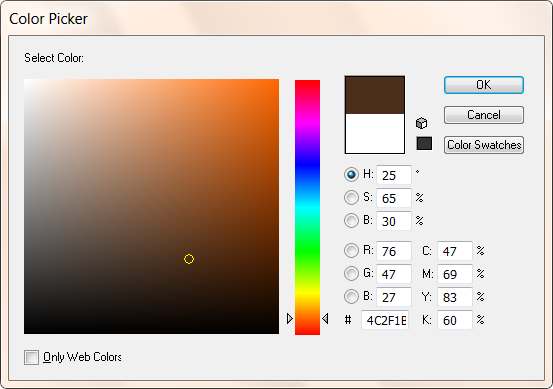Confirm with the OK button
The image size is (553, 389).
484,85
